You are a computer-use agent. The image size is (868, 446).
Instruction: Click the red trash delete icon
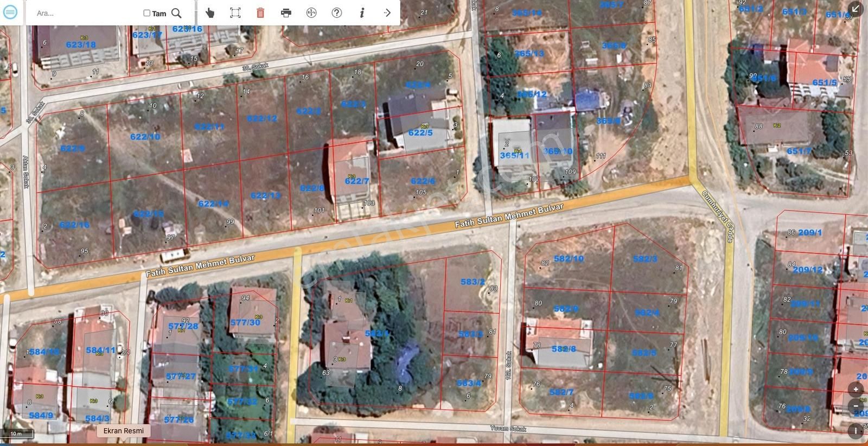(260, 12)
